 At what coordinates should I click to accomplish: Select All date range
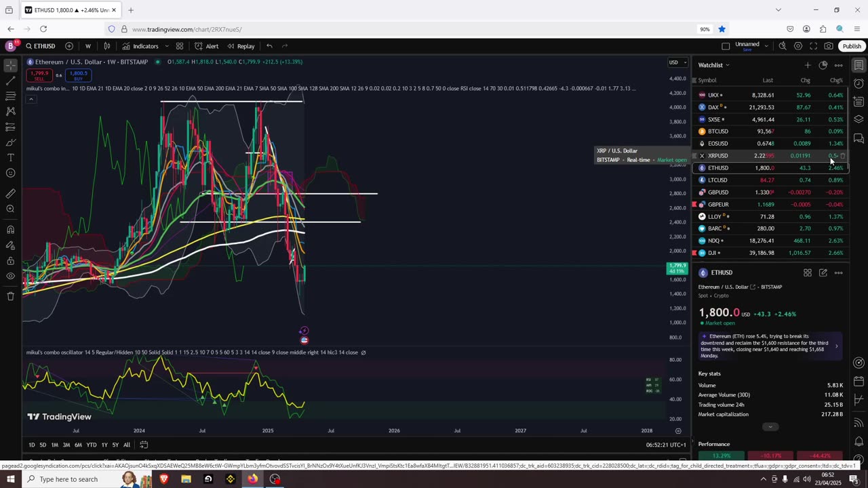(127, 445)
